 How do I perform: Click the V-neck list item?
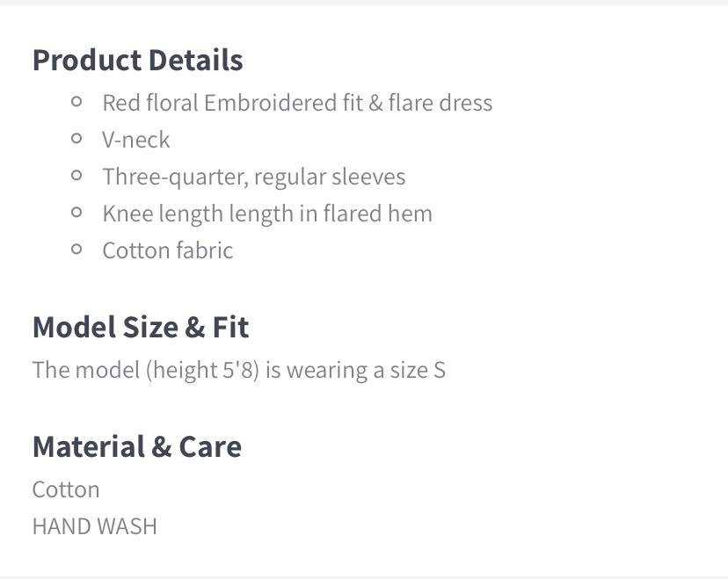tap(136, 140)
